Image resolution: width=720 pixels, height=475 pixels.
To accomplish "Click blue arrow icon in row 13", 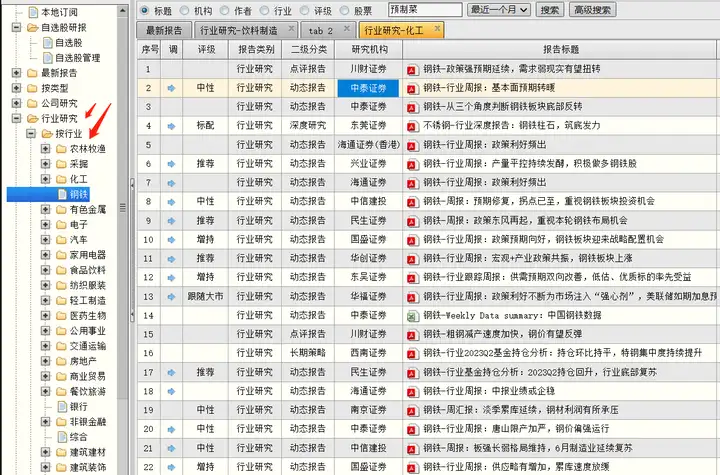I will tap(171, 297).
